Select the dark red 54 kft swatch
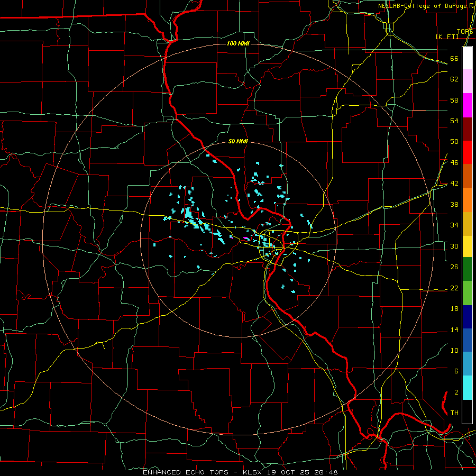 467,129
